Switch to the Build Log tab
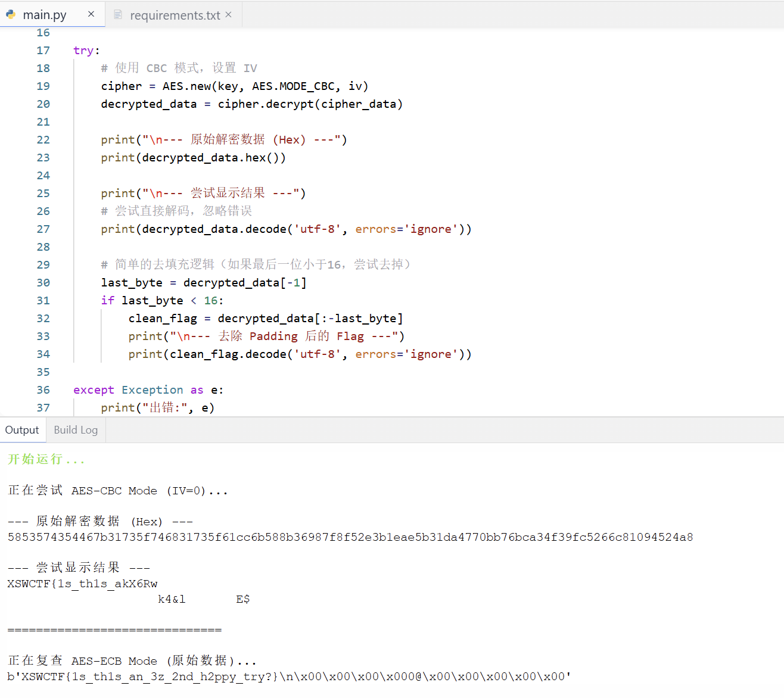Image resolution: width=784 pixels, height=698 pixels. point(75,429)
